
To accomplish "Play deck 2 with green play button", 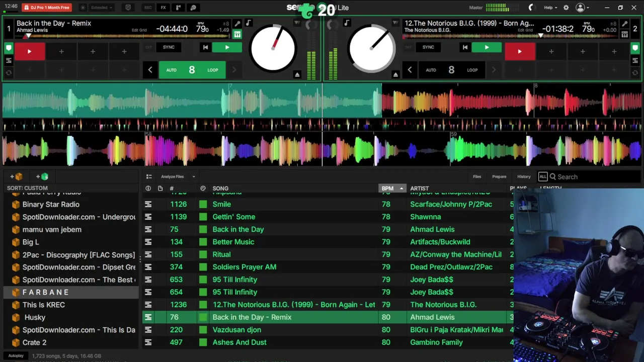I will pos(487,47).
